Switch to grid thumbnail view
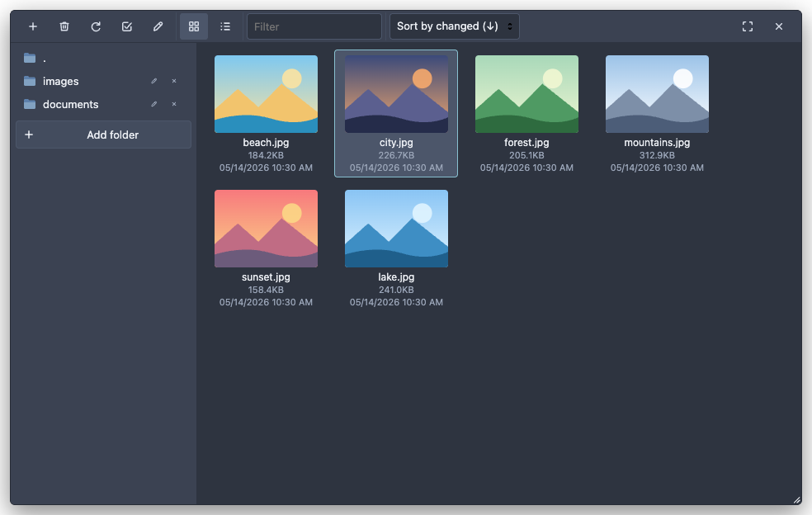 [194, 26]
